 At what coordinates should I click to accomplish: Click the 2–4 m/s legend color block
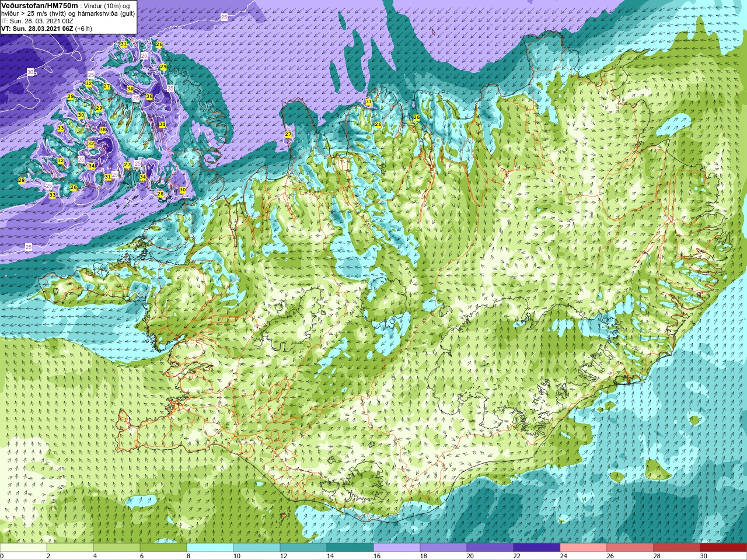coord(70,548)
